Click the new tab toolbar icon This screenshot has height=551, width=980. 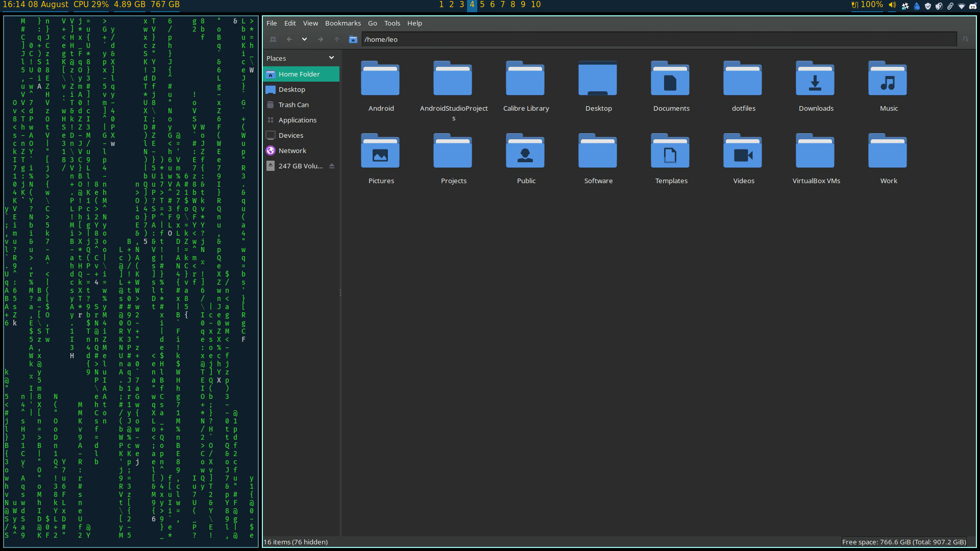tap(273, 39)
